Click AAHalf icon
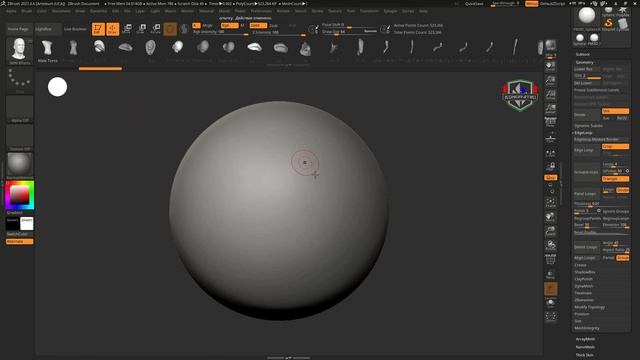Image resolution: width=640 pixels, height=360 pixels. click(x=551, y=109)
